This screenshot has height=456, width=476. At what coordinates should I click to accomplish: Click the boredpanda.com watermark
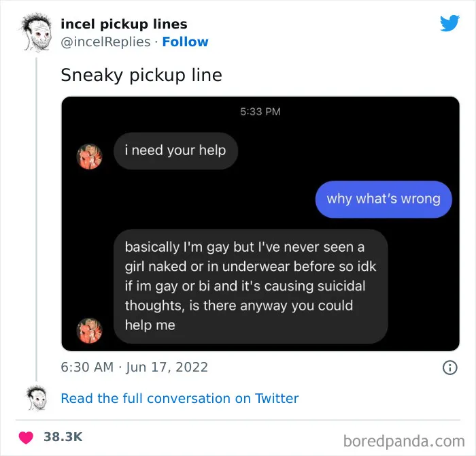pyautogui.click(x=404, y=441)
